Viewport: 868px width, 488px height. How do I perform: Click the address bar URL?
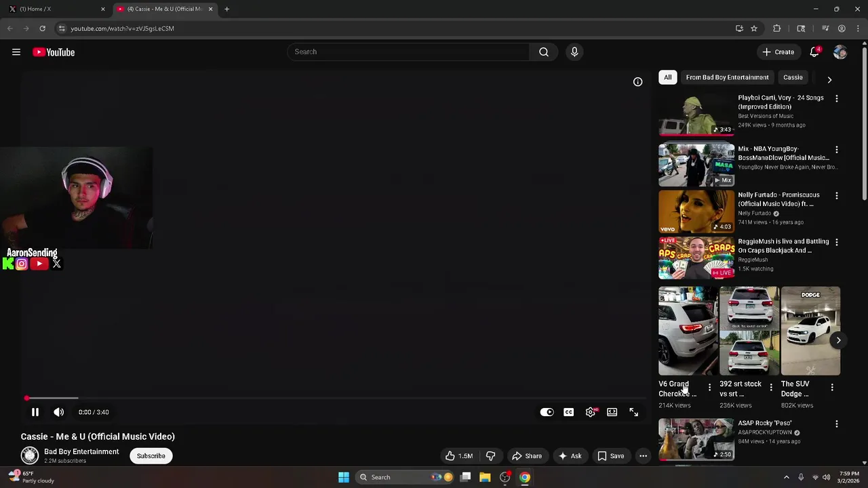122,28
